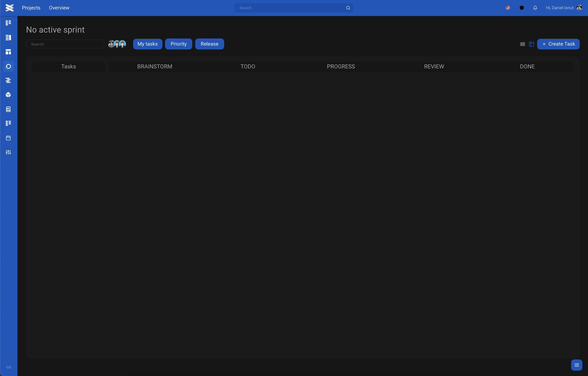The height and width of the screenshot is (376, 588).
Task: Switch to list view layout
Action: [523, 44]
